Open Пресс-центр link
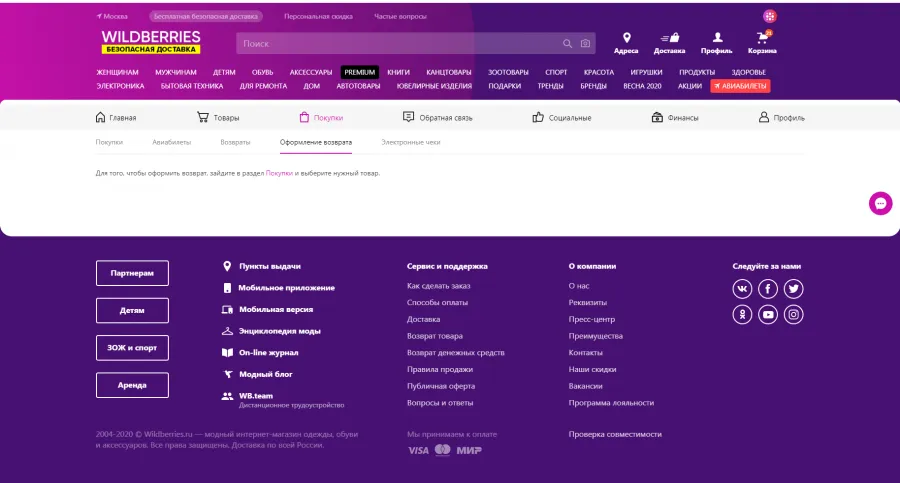Viewport: 900px width, 483px height. (592, 319)
